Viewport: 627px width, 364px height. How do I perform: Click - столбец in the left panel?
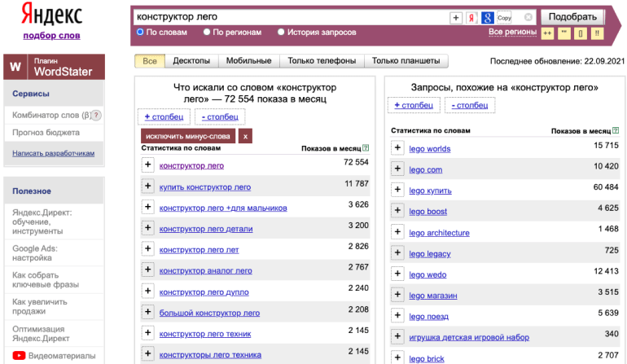[220, 116]
